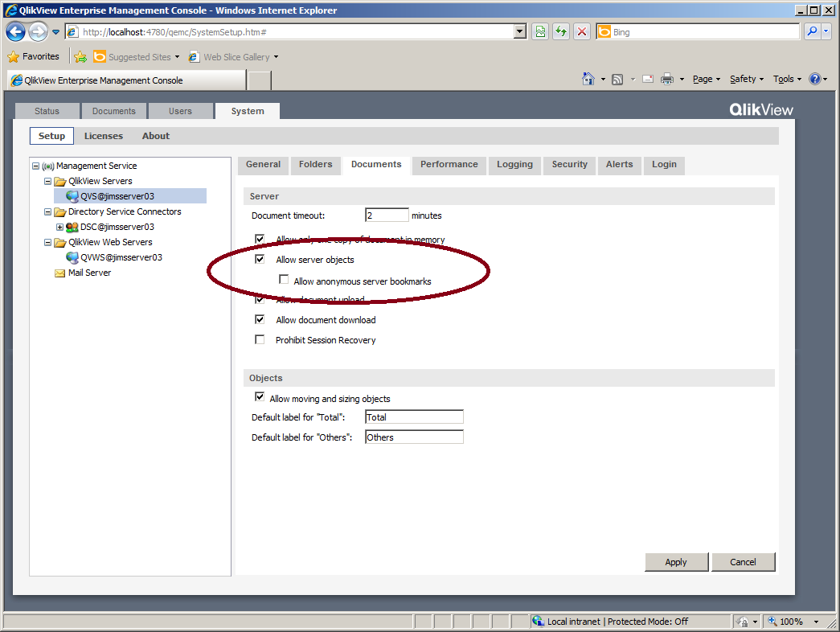Enable Prohibit Session Recovery checkbox
The width and height of the screenshot is (840, 632).
pyautogui.click(x=260, y=339)
